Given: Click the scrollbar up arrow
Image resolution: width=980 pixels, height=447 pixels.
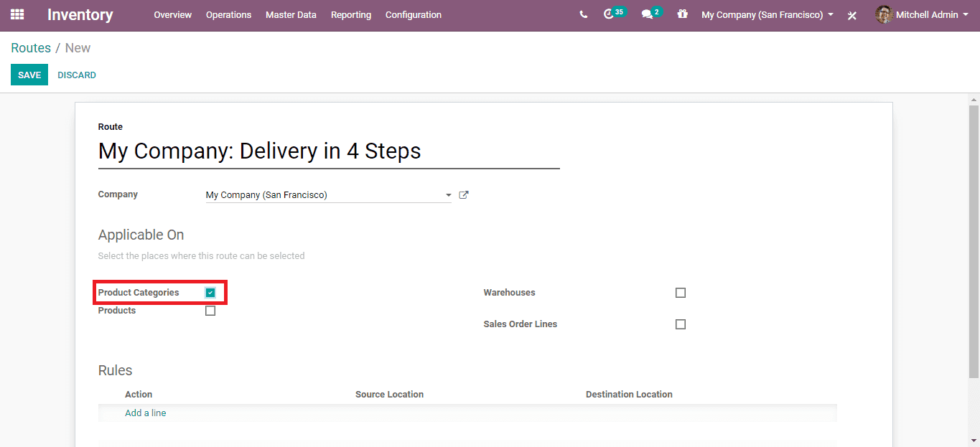Looking at the screenshot, I should (x=974, y=98).
